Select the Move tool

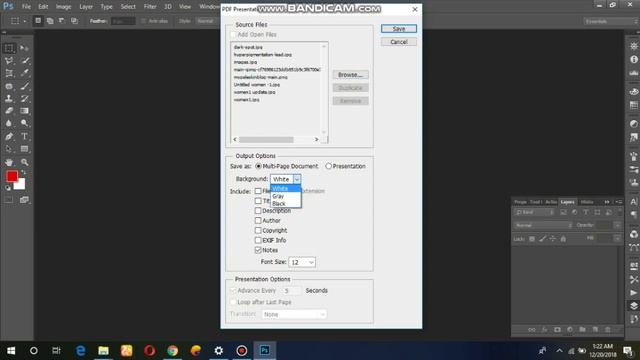24,48
